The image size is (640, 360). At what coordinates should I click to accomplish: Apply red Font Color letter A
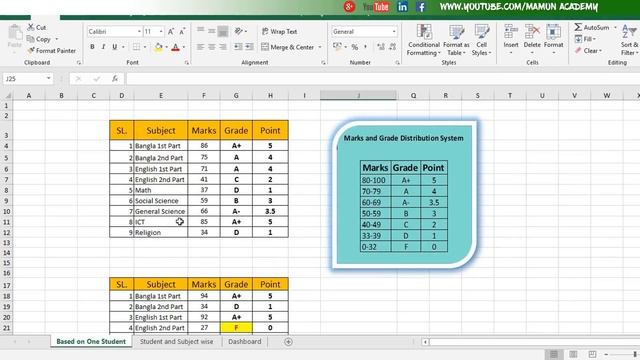pos(176,47)
